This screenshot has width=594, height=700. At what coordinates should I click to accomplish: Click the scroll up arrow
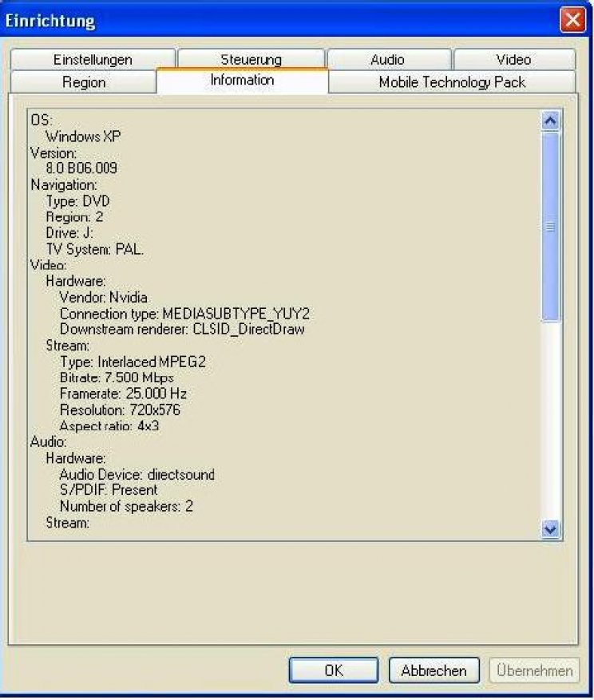pyautogui.click(x=550, y=121)
